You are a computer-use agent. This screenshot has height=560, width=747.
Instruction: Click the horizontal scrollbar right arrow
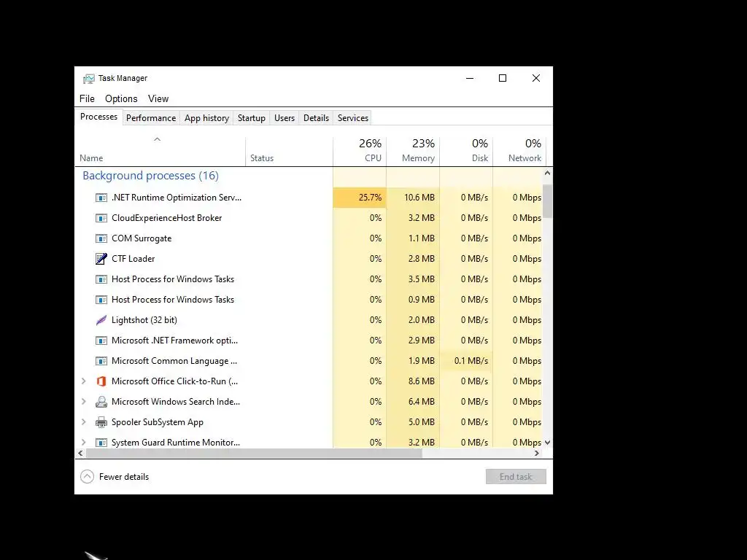coord(537,454)
